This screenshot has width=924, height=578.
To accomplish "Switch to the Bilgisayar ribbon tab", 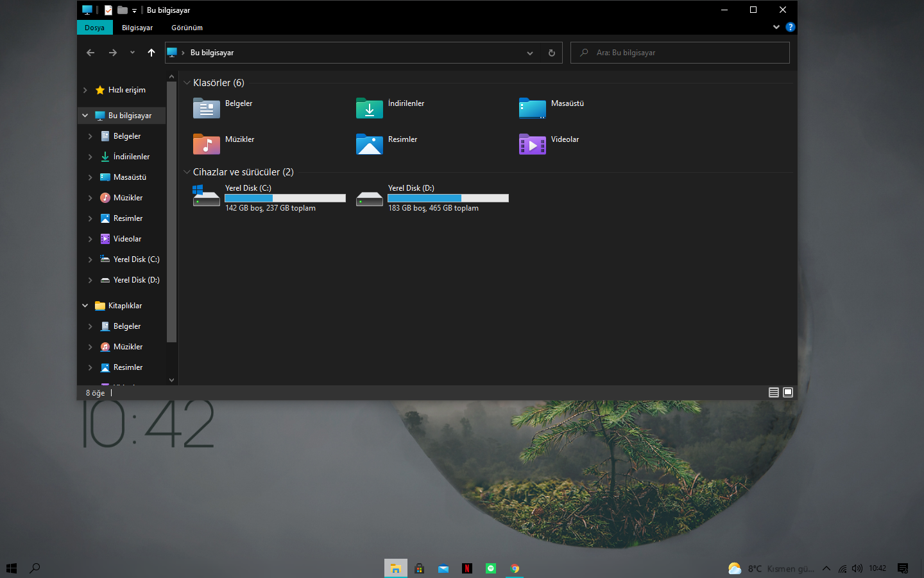I will (x=137, y=28).
